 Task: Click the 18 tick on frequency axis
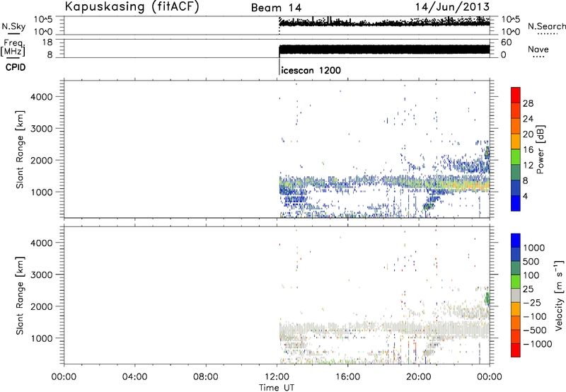(x=47, y=42)
